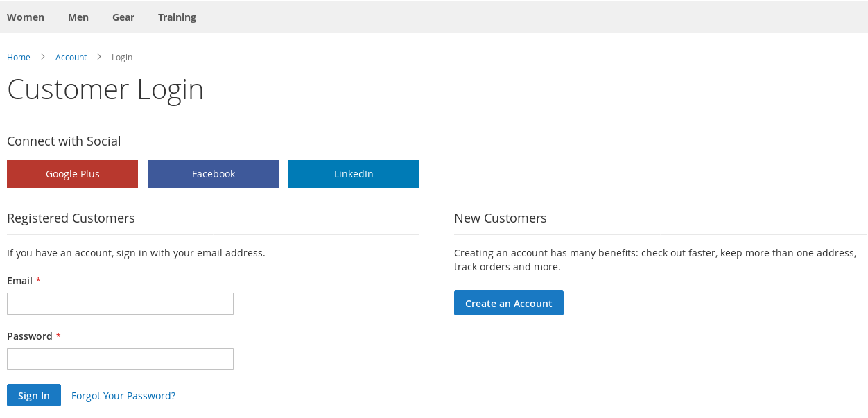Sign in with Google Plus
The height and width of the screenshot is (418, 868).
point(72,174)
